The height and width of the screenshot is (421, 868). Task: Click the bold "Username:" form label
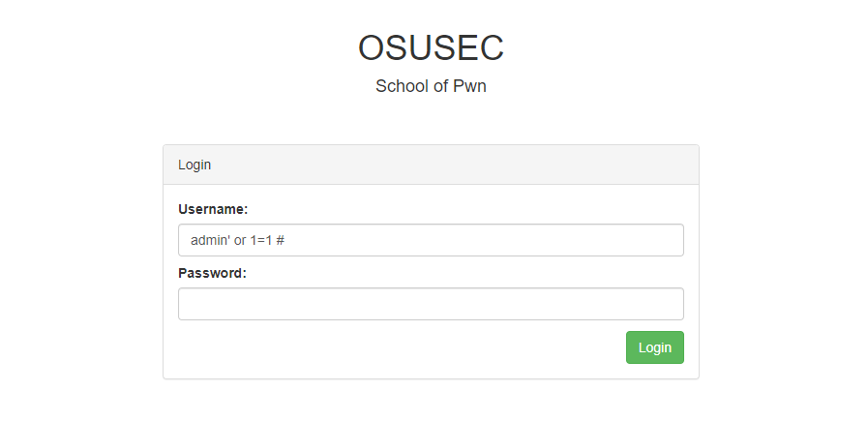213,209
